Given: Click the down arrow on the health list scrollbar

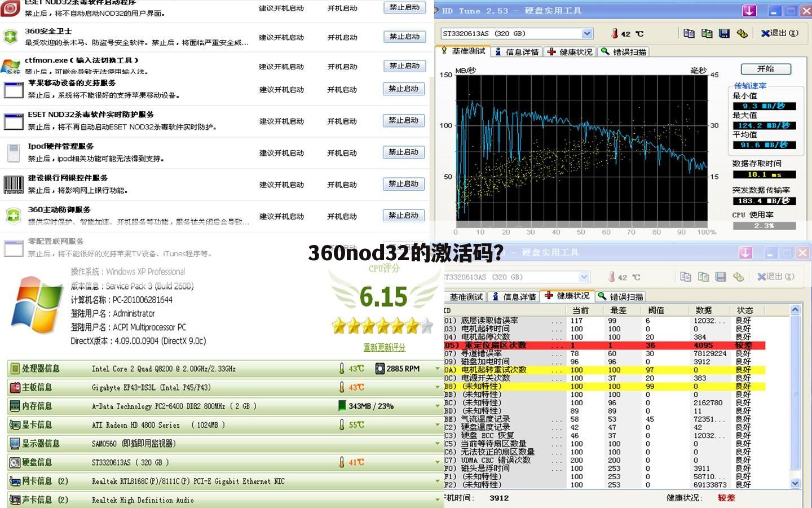Looking at the screenshot, I should (795, 483).
